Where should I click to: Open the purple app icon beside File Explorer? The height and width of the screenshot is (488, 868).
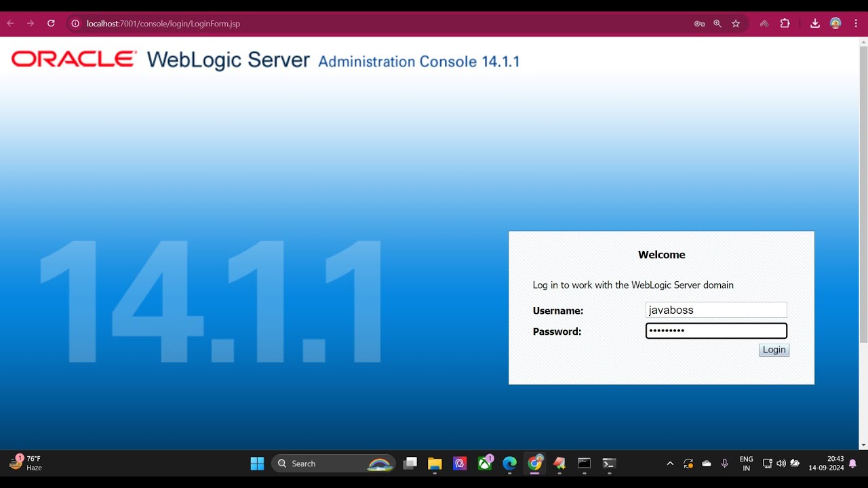460,464
